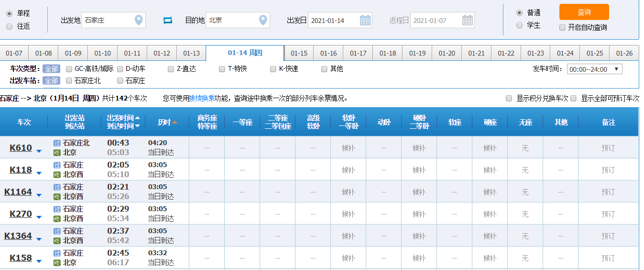Open the return date calendar icon

point(468,20)
